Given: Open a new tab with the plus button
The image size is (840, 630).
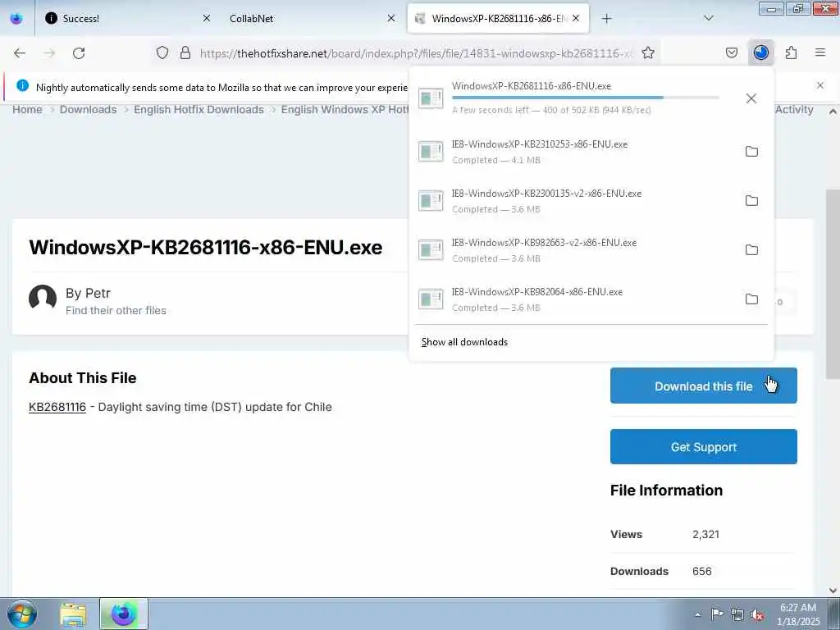Looking at the screenshot, I should (x=606, y=18).
